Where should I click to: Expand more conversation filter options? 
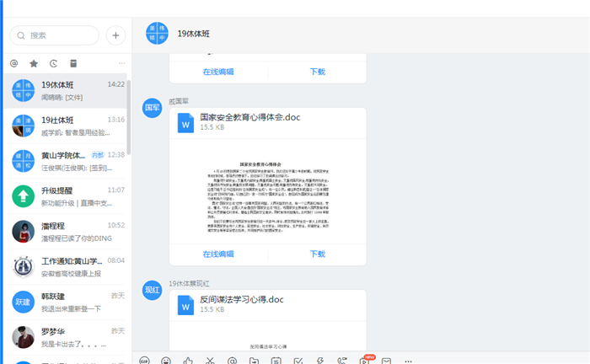[121, 63]
